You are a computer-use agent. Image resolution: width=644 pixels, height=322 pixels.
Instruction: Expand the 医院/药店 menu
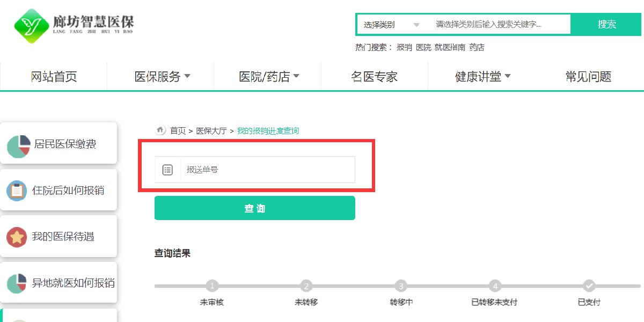pyautogui.click(x=269, y=77)
